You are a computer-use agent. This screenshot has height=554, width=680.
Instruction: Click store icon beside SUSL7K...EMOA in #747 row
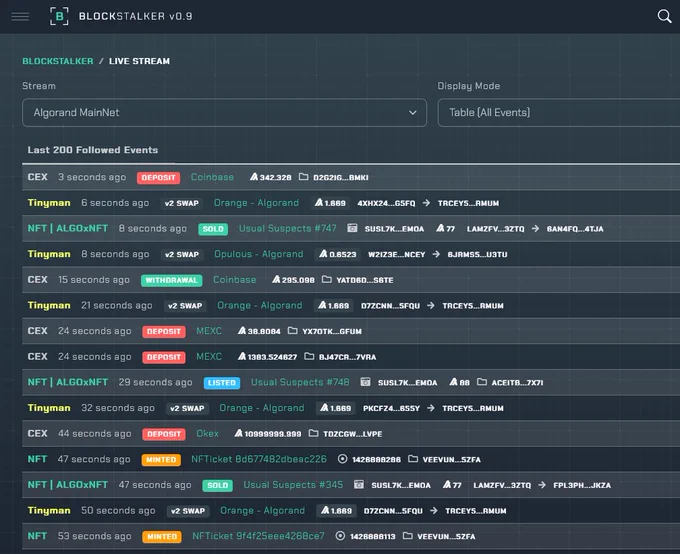[352, 228]
